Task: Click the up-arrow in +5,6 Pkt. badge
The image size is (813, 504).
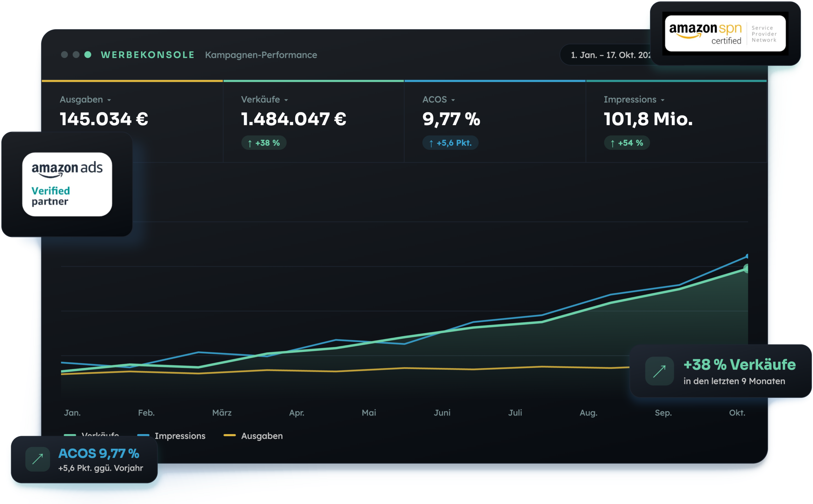Action: (431, 143)
